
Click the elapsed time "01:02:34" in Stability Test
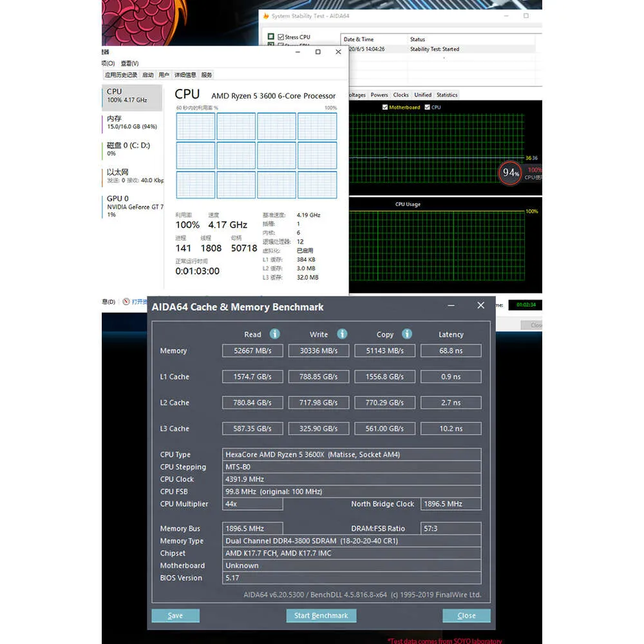(526, 305)
